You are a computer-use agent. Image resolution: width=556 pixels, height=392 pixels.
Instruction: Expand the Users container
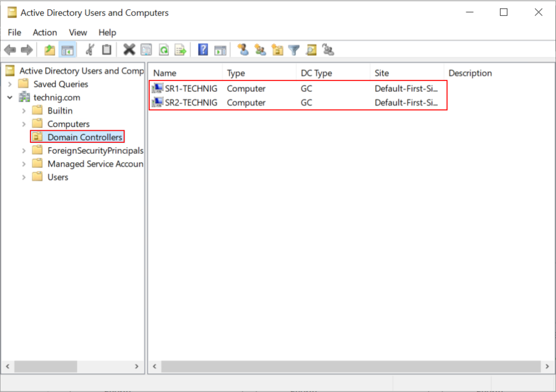tap(24, 177)
